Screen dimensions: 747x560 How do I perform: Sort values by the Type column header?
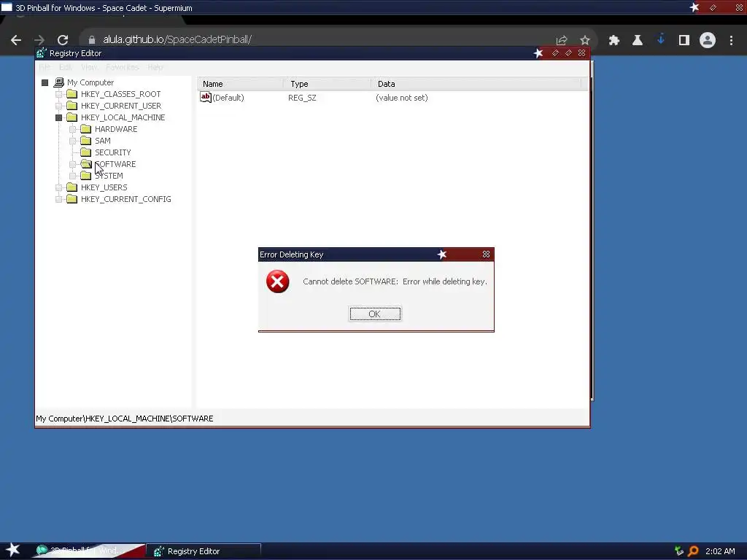pyautogui.click(x=328, y=84)
